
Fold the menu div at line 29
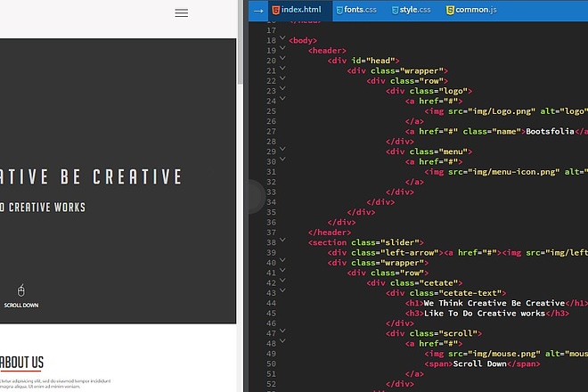coord(282,151)
